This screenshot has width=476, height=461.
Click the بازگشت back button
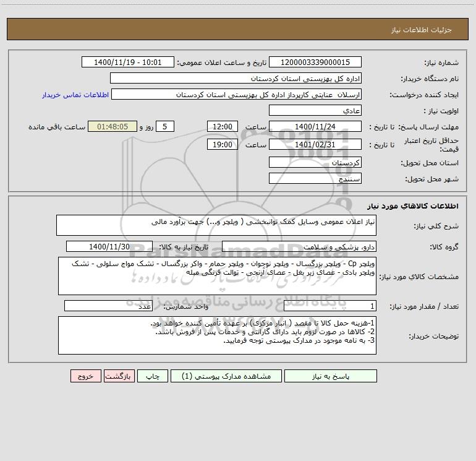coord(119,376)
